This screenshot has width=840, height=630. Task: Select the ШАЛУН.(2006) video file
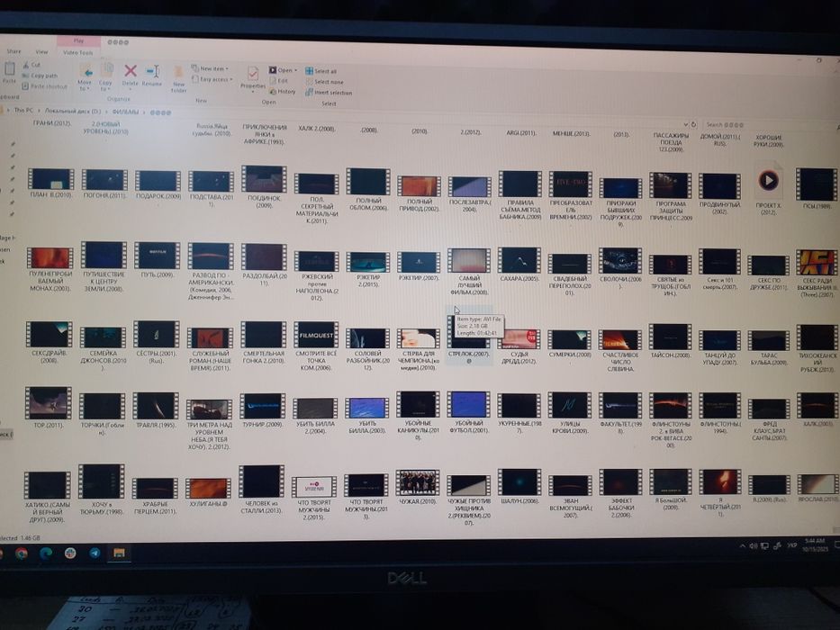click(519, 486)
